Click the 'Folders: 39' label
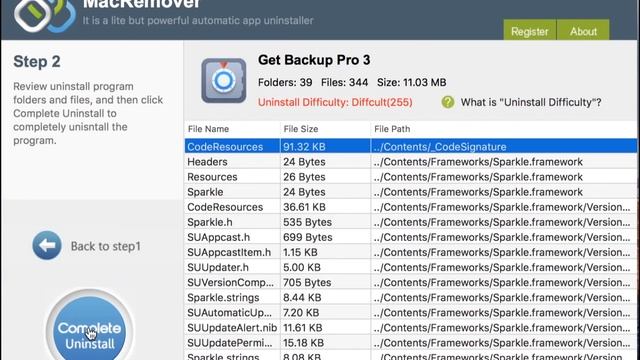 click(285, 82)
